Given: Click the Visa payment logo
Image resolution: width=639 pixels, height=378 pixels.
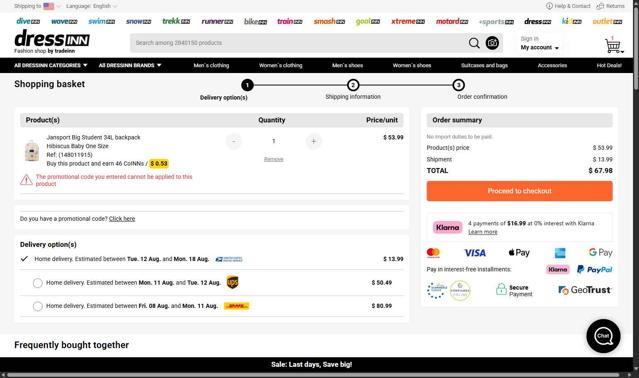Looking at the screenshot, I should coord(475,253).
